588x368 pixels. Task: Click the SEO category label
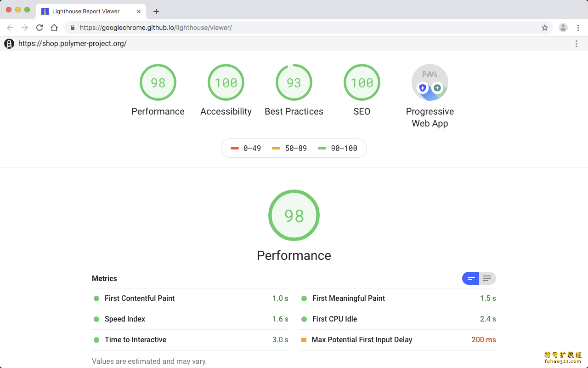[362, 111]
